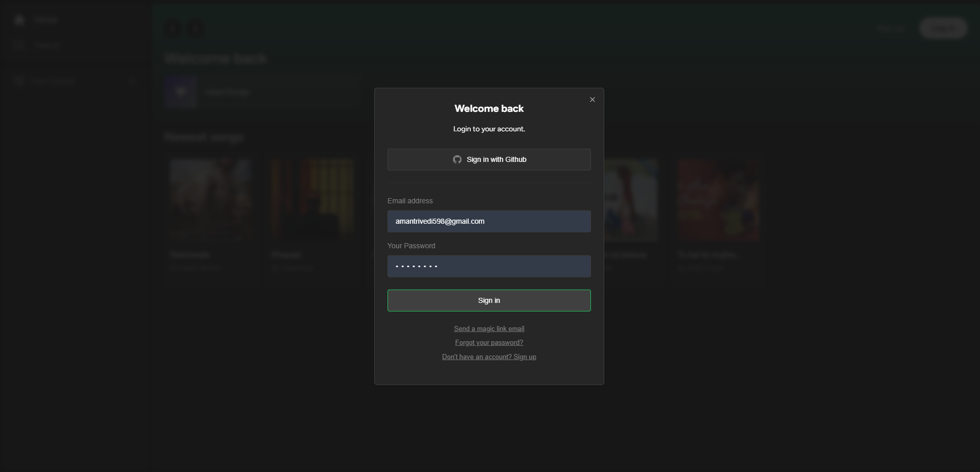Select the Home icon in the sidebar

19,19
